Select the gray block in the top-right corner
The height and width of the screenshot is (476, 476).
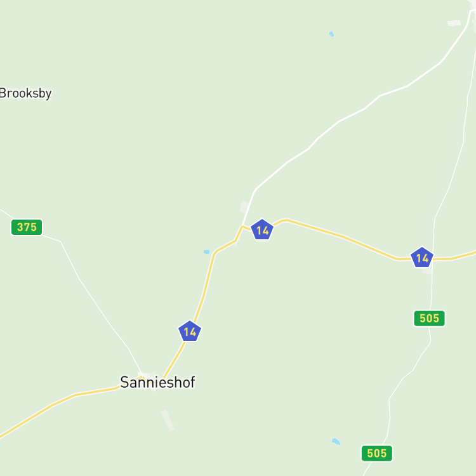[454, 23]
